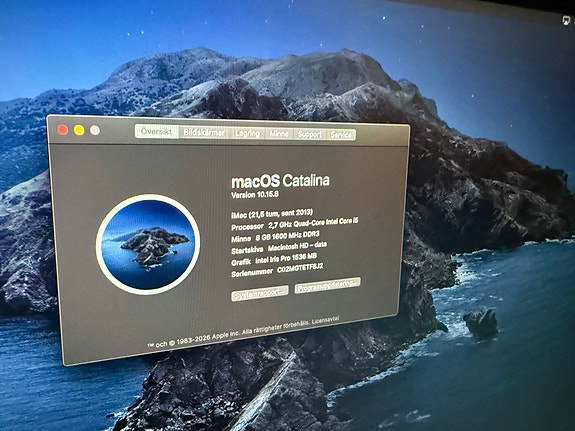
Task: Click the Grafik Intel Iris Pro line
Action: 274,259
